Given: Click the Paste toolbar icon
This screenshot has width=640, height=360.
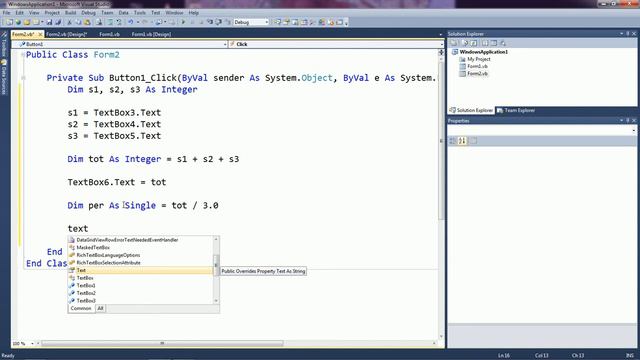Looking at the screenshot, I should [87, 22].
